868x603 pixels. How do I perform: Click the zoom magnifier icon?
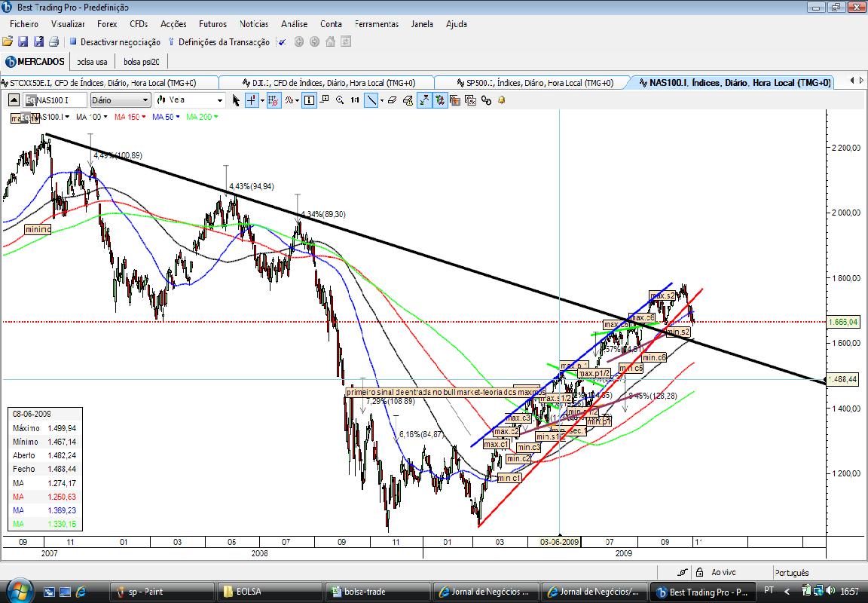340,100
